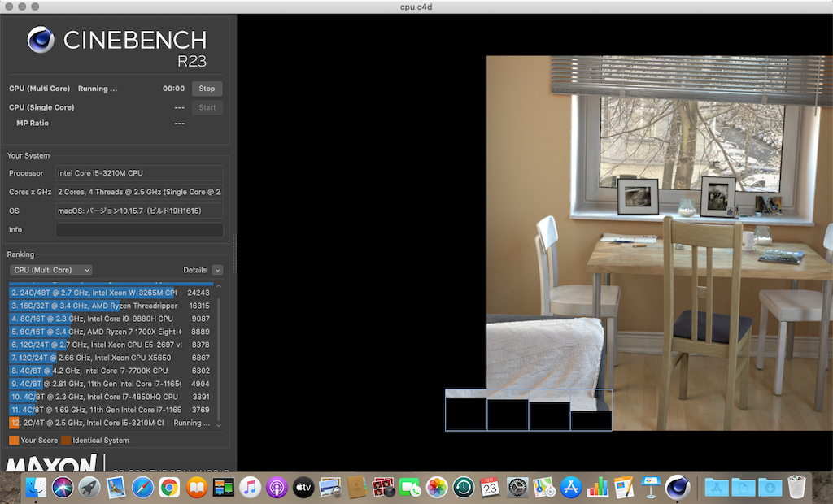Select the Xeon E5-2697 ranking row

(111, 345)
